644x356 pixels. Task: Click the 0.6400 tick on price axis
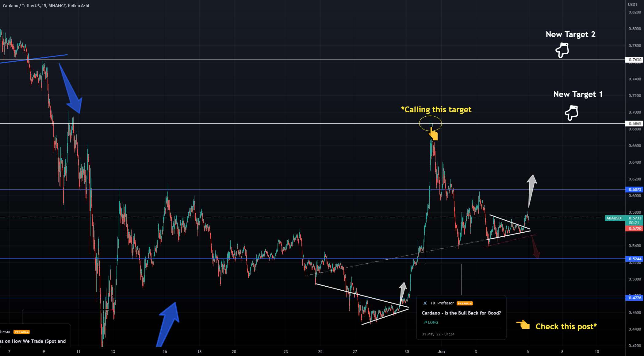634,162
